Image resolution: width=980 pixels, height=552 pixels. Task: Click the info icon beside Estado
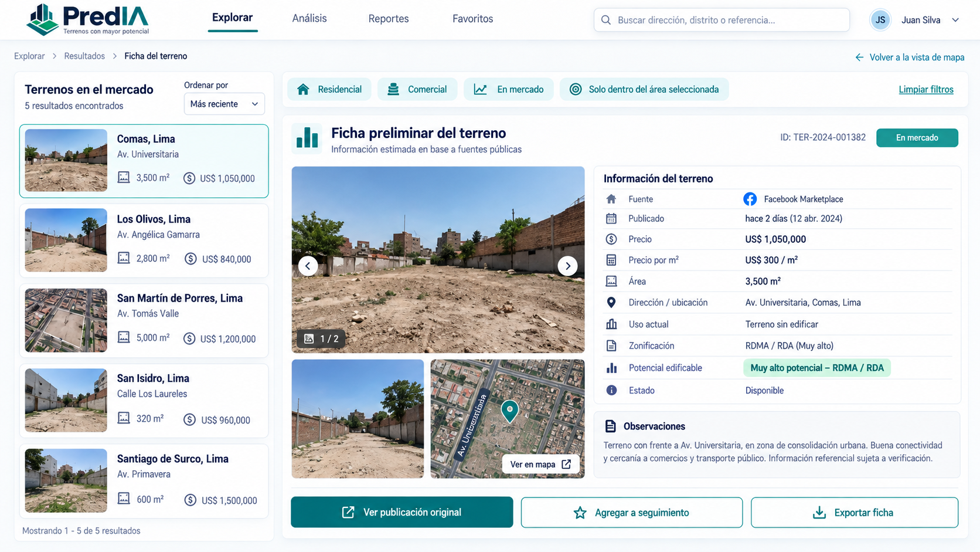[611, 390]
